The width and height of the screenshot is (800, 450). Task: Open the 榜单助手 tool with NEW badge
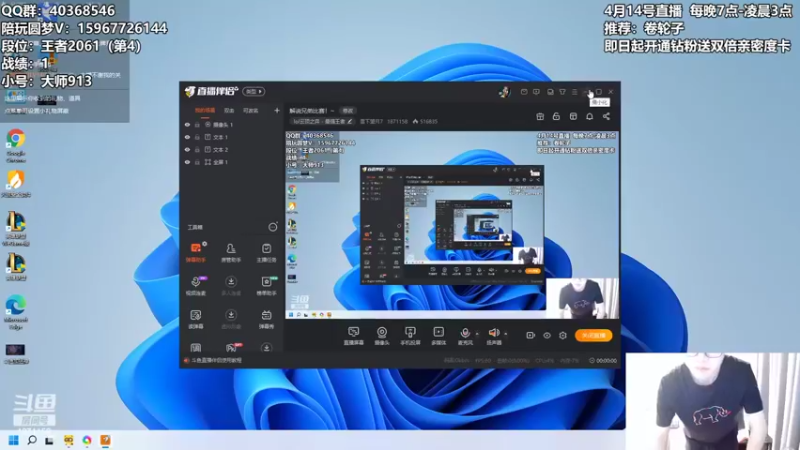tap(266, 286)
